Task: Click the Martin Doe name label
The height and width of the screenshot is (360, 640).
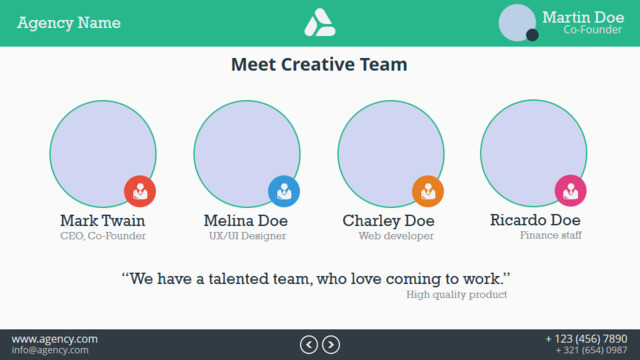Action: point(583,17)
